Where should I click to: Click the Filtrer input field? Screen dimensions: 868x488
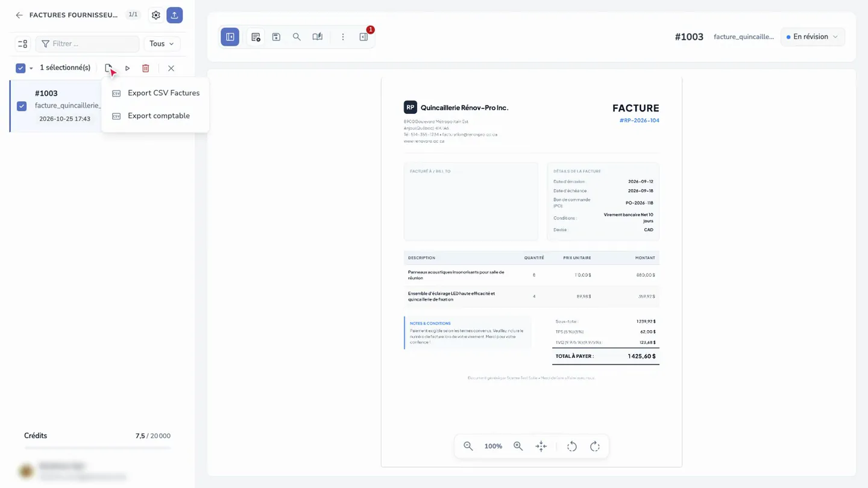click(87, 44)
